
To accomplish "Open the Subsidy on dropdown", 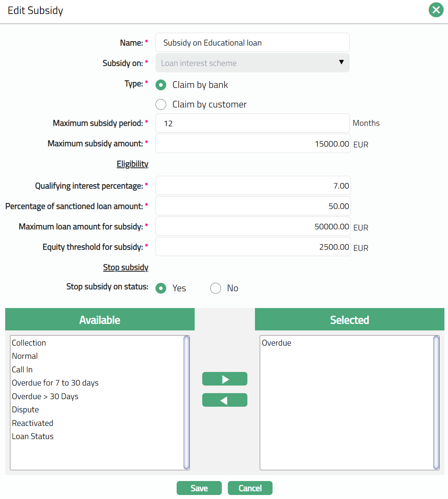I will [252, 63].
